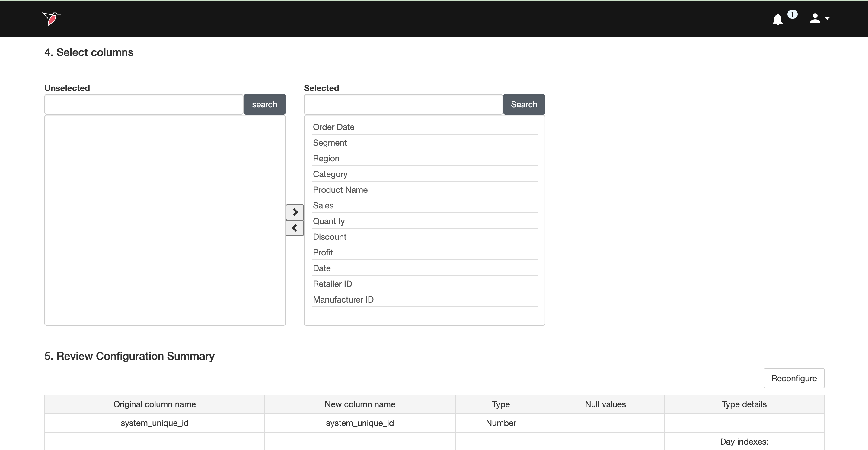Click left arrow to move columns to Unselected
The width and height of the screenshot is (868, 450).
coord(295,228)
